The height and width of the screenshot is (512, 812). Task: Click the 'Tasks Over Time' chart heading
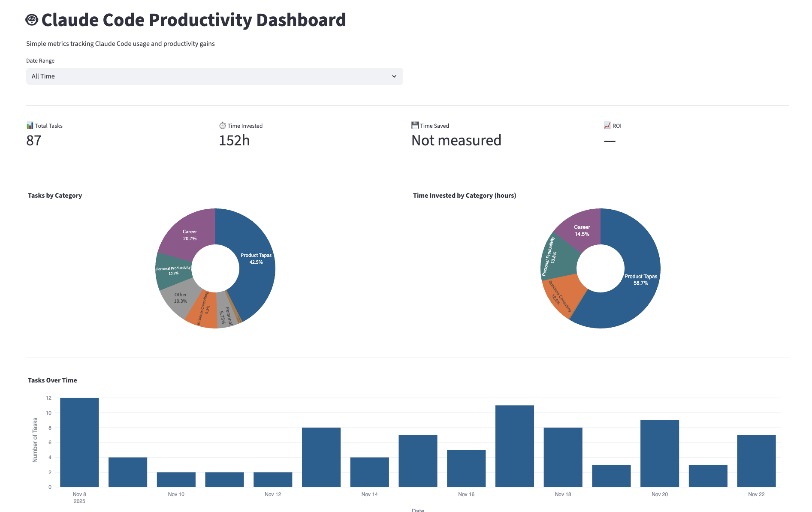click(x=52, y=380)
